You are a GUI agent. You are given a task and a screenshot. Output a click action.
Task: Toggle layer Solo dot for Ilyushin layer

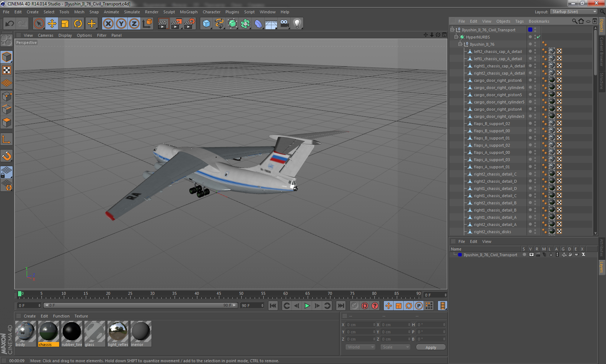pos(524,255)
